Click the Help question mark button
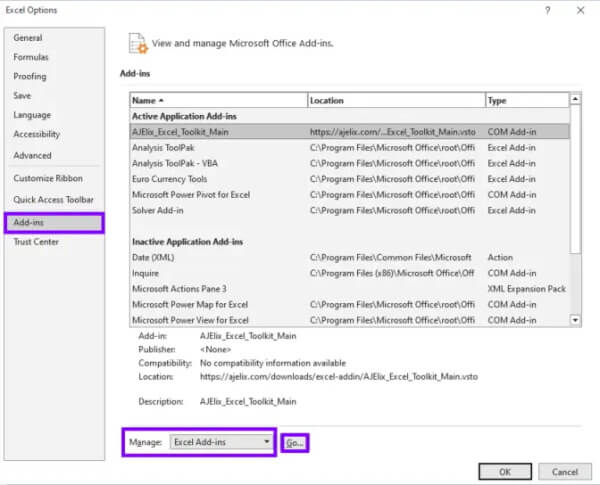 pos(547,10)
